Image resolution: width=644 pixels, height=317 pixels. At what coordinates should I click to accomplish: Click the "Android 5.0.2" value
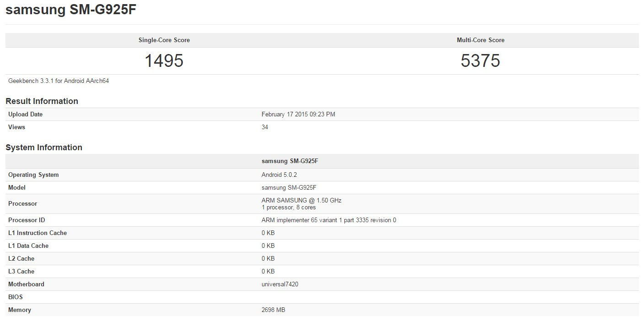[x=279, y=175]
